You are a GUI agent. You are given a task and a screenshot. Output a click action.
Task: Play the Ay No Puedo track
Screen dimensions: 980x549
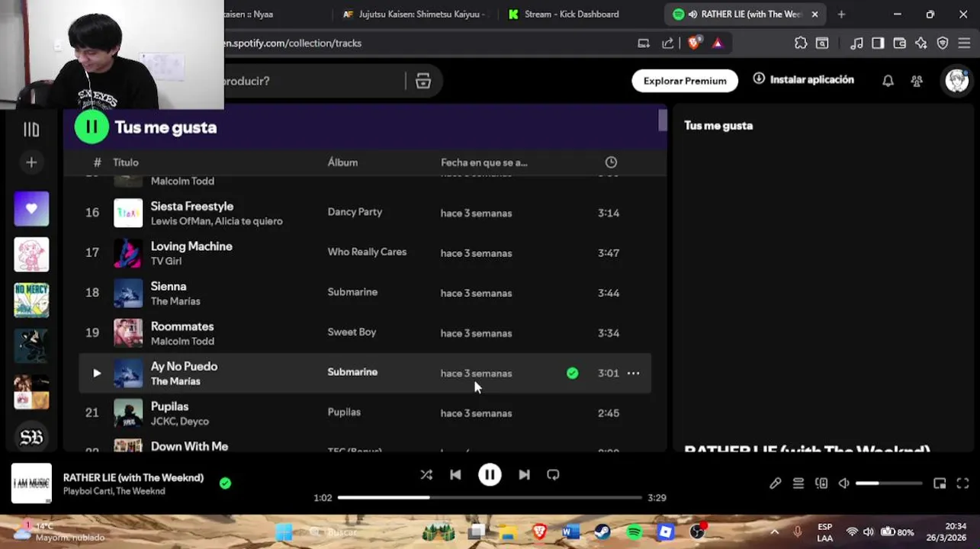(x=97, y=373)
